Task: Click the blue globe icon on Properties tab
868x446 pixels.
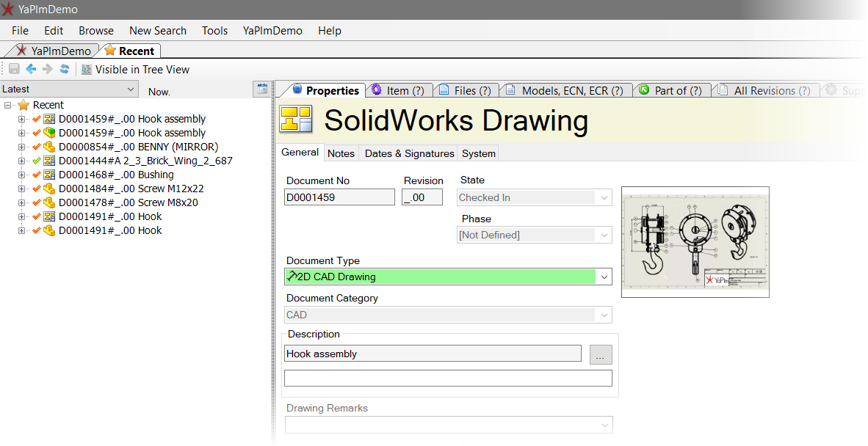Action: [297, 89]
